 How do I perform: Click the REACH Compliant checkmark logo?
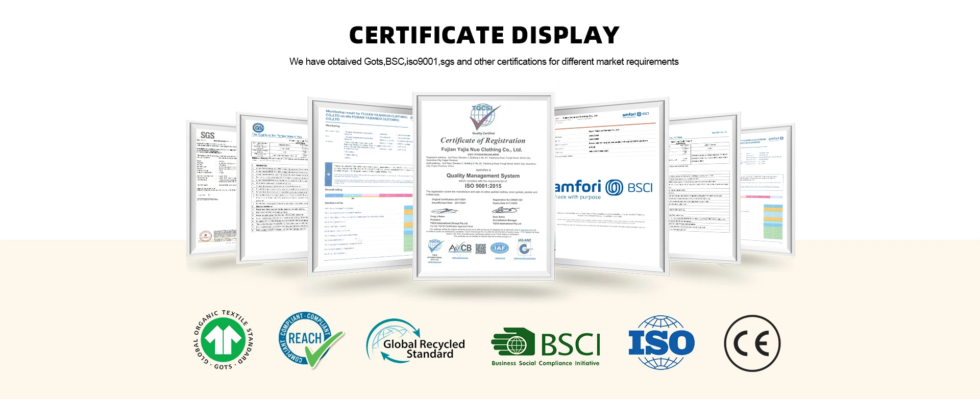(x=310, y=340)
